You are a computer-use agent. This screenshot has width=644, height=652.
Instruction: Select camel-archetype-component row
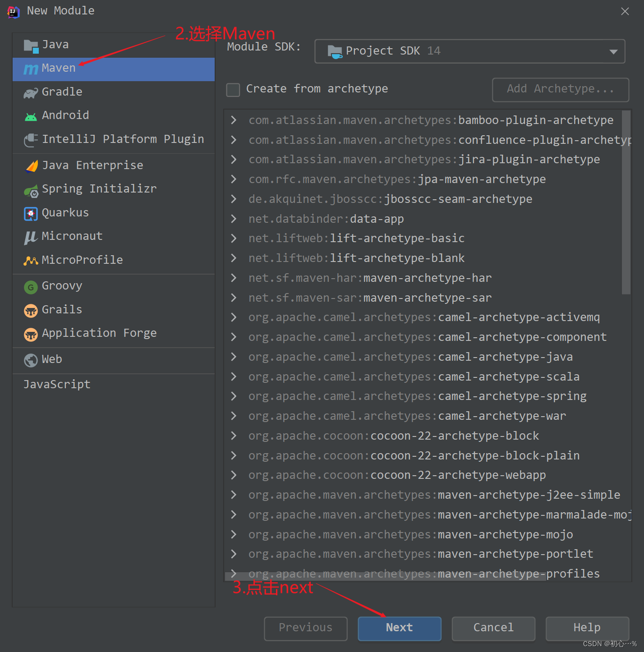click(x=428, y=337)
